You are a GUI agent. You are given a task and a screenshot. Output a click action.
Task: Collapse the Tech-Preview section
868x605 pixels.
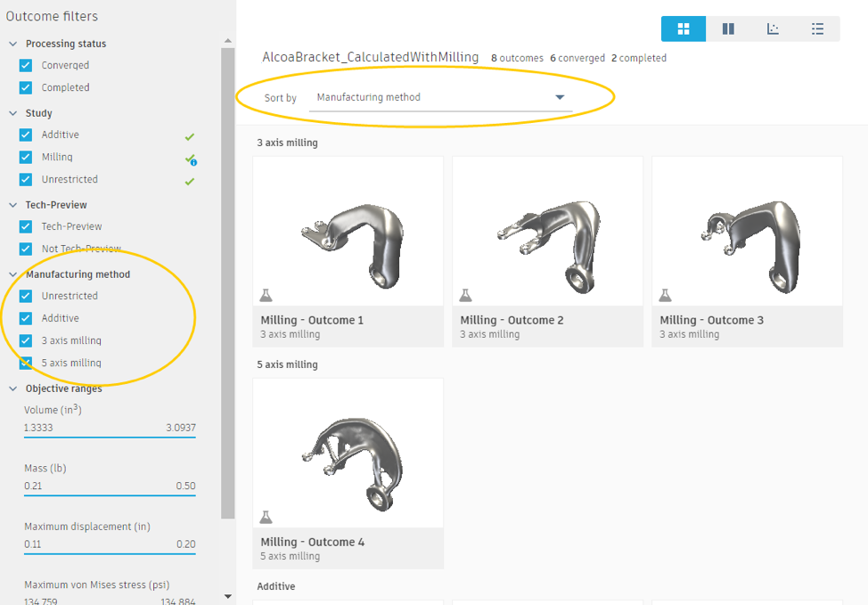click(13, 205)
